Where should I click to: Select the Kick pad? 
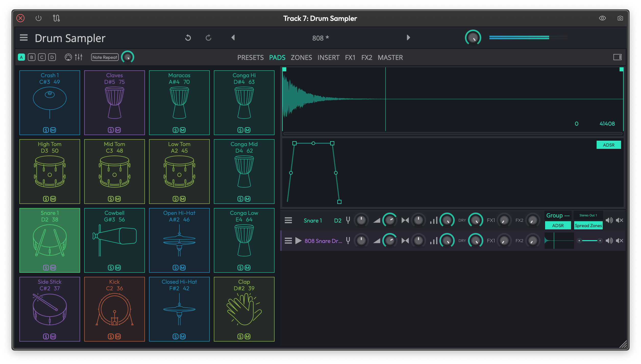(x=115, y=309)
